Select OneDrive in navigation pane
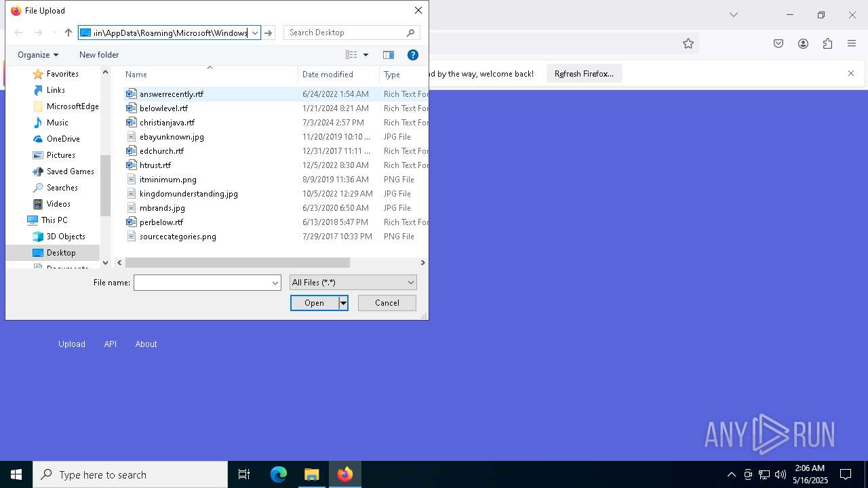 pyautogui.click(x=63, y=139)
